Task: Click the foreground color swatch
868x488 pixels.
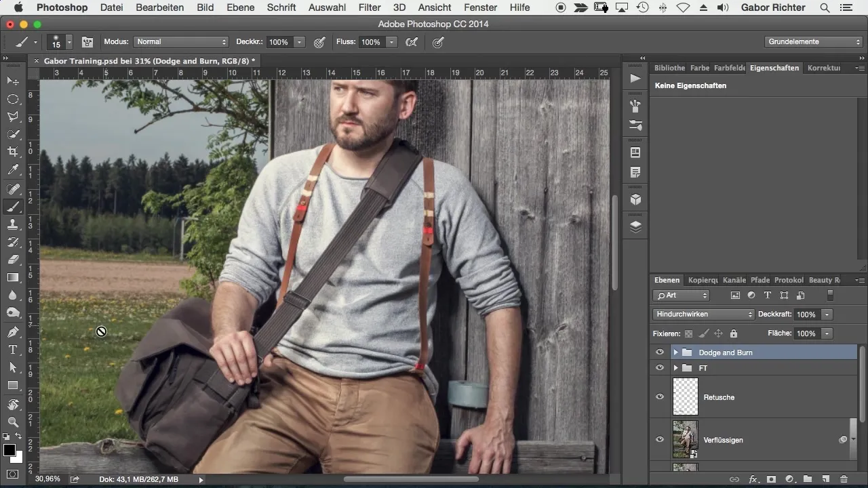Action: [9, 450]
